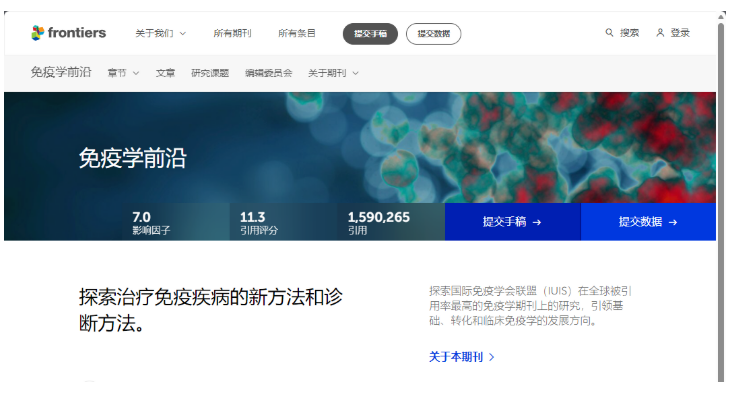Click the 搜索 text link
This screenshot has height=393, width=731.
629,33
